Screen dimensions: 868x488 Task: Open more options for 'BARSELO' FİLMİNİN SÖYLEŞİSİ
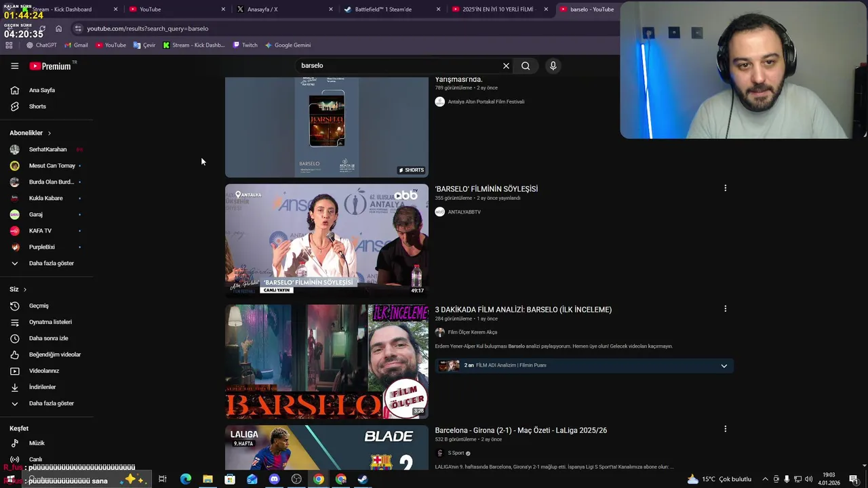725,188
